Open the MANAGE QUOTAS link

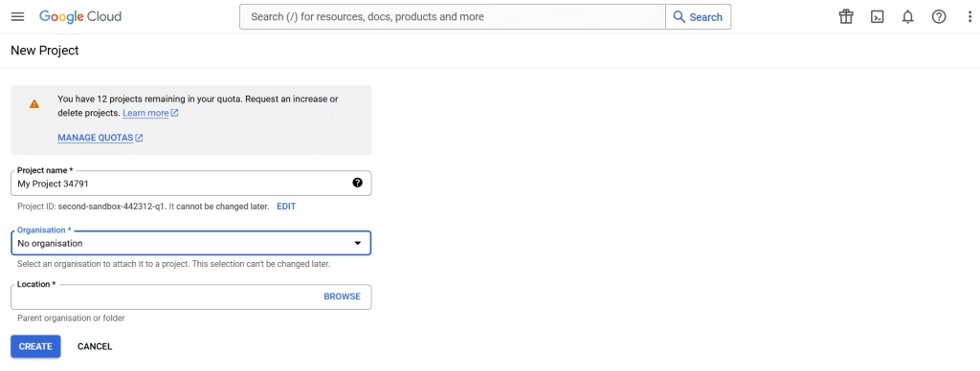[x=100, y=138]
